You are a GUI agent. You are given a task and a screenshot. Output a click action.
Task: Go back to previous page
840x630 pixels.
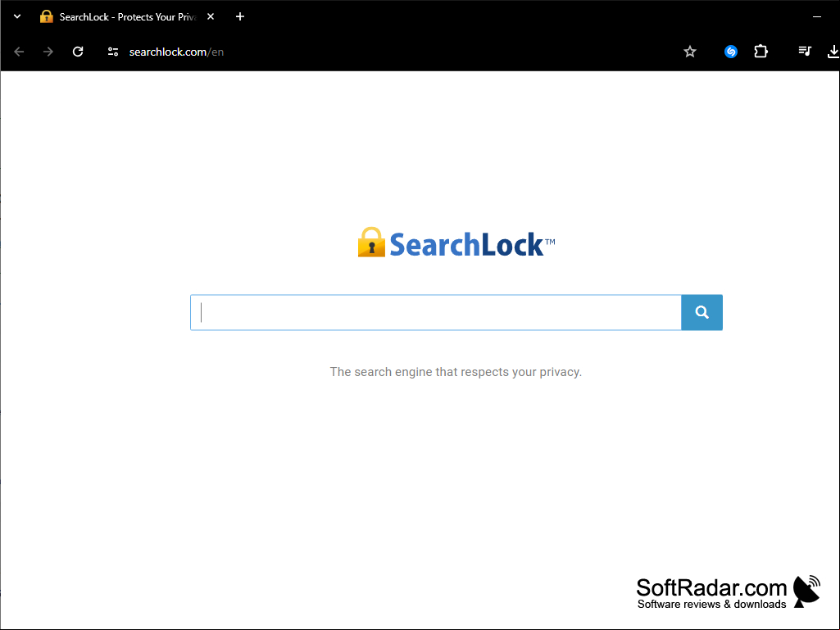click(x=20, y=52)
